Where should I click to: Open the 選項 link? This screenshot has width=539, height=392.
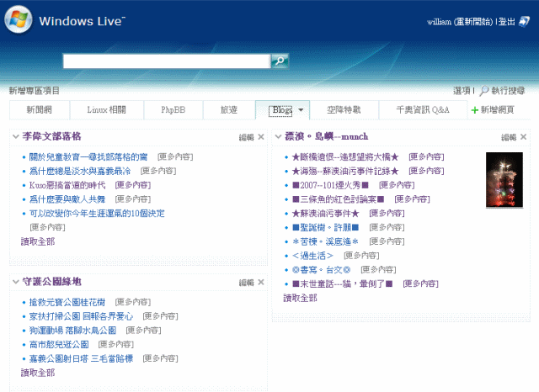pyautogui.click(x=462, y=91)
